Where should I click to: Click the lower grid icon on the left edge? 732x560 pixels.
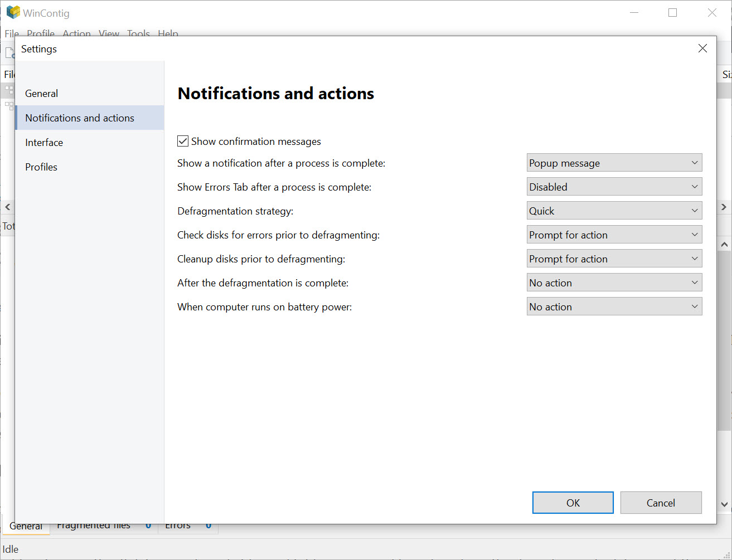(9, 106)
